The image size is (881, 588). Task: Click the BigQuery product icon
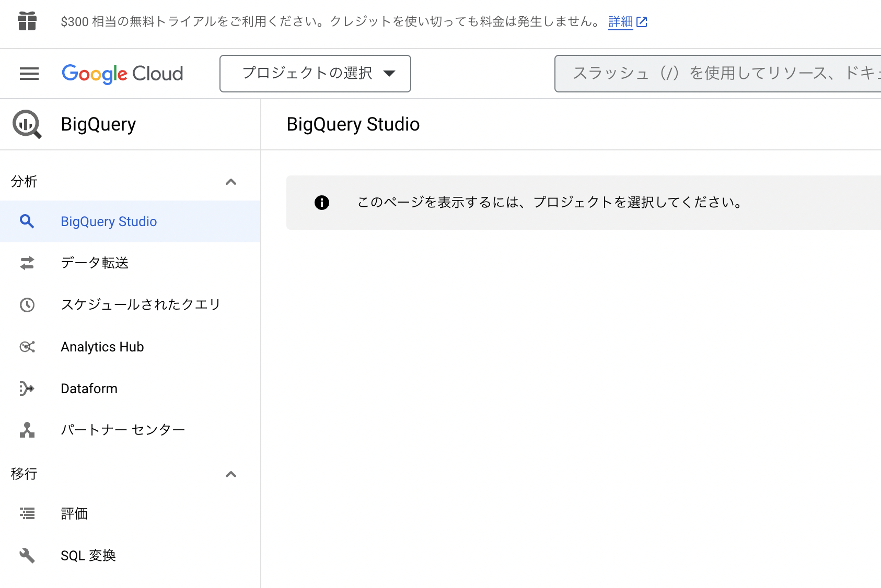(x=27, y=124)
